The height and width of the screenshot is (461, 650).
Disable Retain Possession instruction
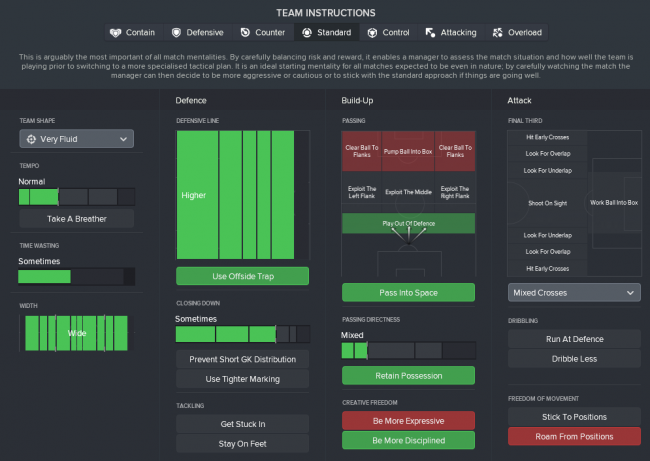[x=408, y=375]
